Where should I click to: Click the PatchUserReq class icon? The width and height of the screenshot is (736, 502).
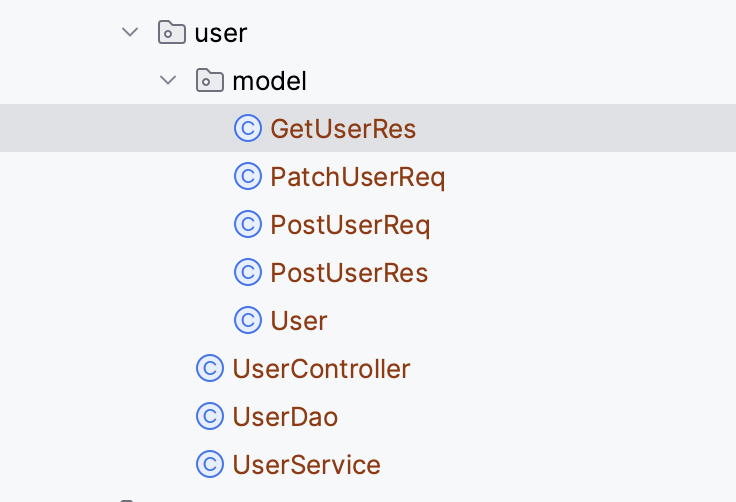[x=248, y=176]
